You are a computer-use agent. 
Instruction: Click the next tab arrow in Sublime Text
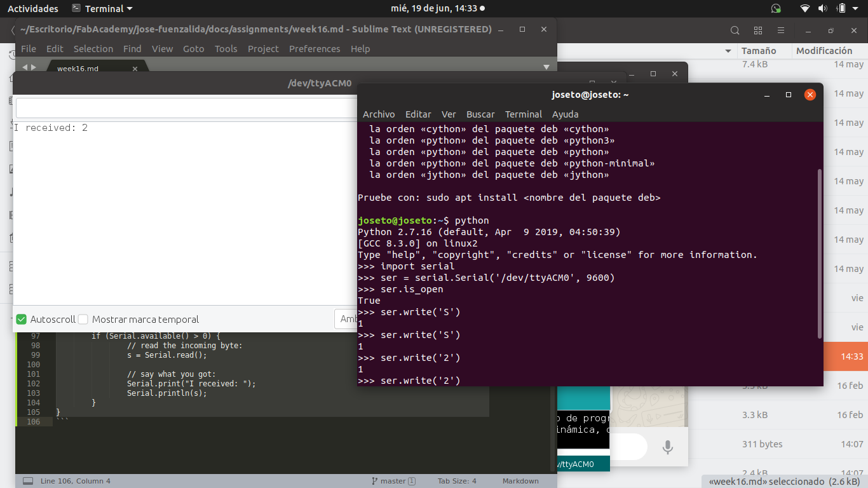pos(34,67)
